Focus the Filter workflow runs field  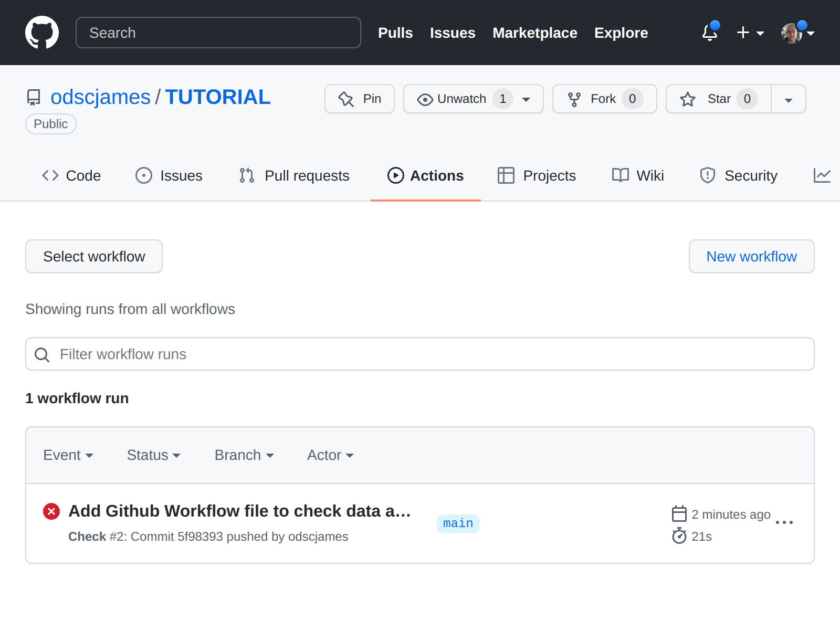pos(420,354)
